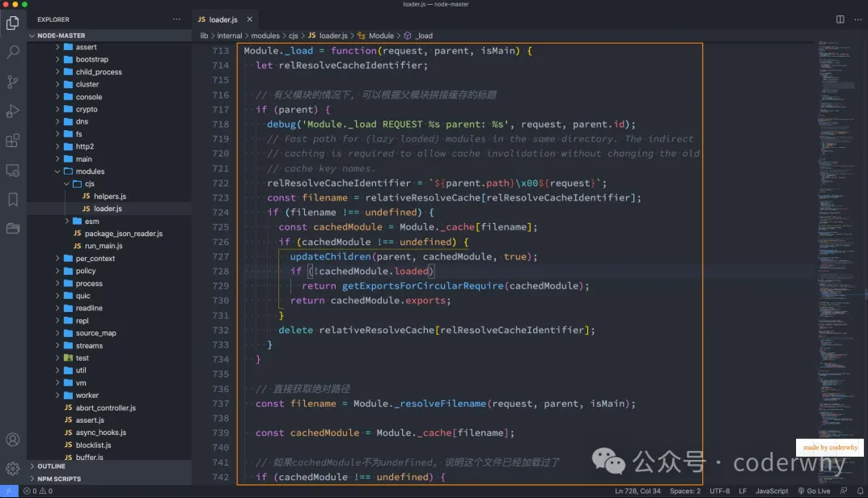Open the Project Manager folder icon
This screenshot has height=498, width=868.
[x=13, y=229]
